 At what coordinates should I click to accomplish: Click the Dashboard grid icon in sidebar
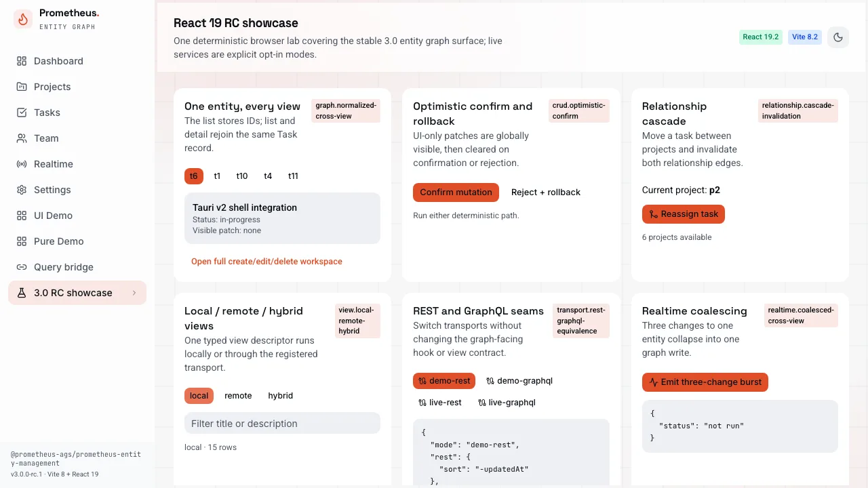(22, 61)
